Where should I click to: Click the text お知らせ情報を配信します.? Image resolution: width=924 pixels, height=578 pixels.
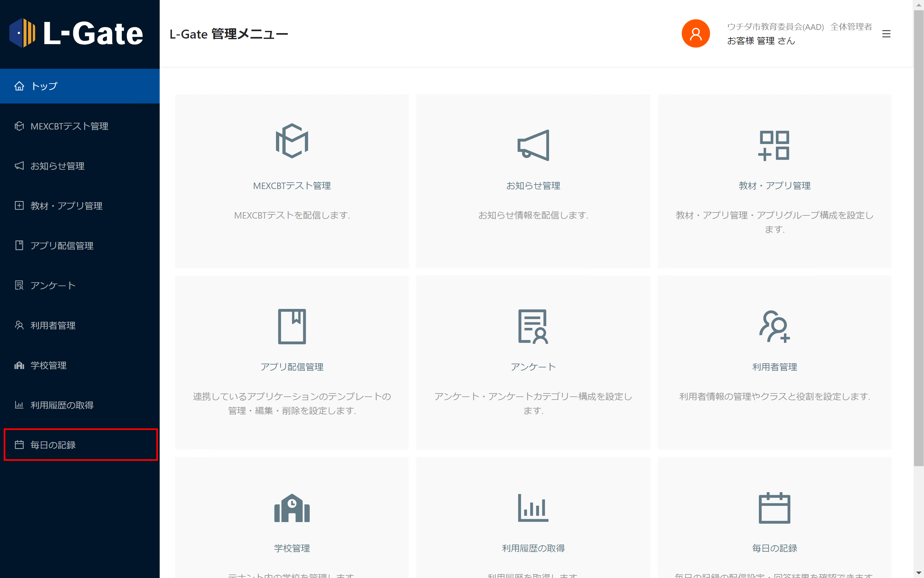[533, 215]
